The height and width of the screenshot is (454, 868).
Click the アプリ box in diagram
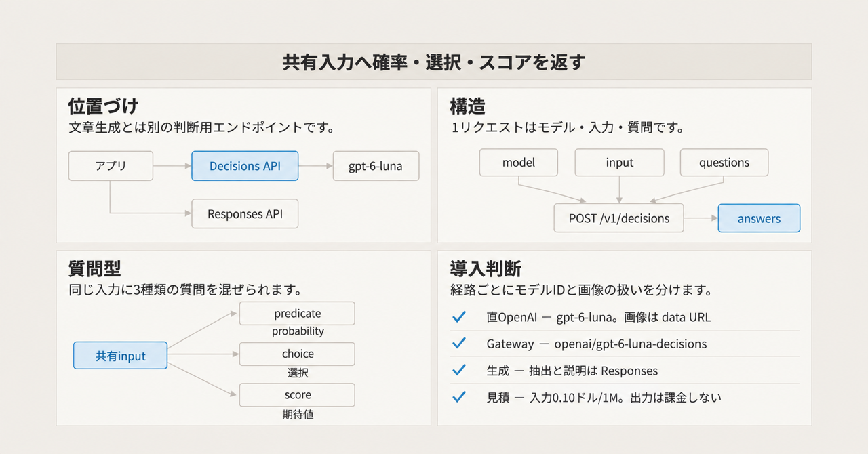tap(111, 165)
